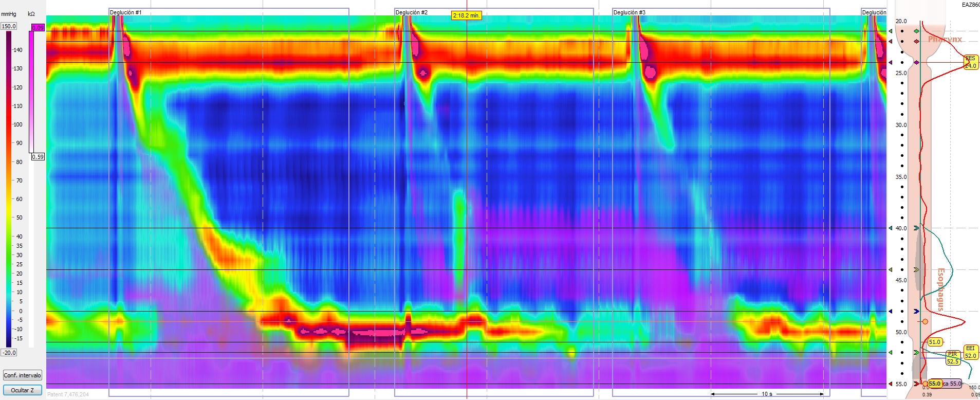This screenshot has width=980, height=400.
Task: Click the -20.0 mmHg lower pressure limit box
Action: tap(9, 353)
